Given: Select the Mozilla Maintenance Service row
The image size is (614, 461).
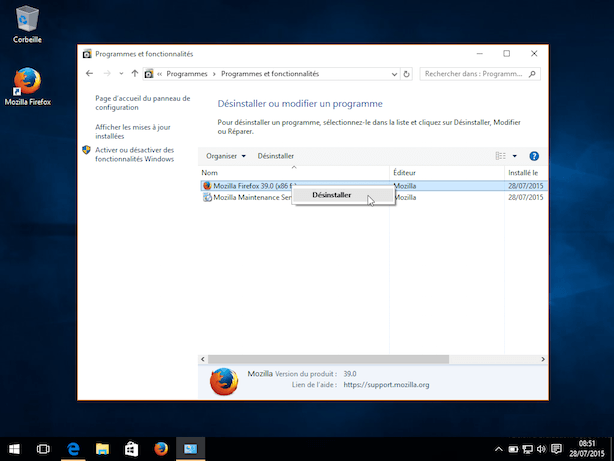Looking at the screenshot, I should [x=374, y=197].
